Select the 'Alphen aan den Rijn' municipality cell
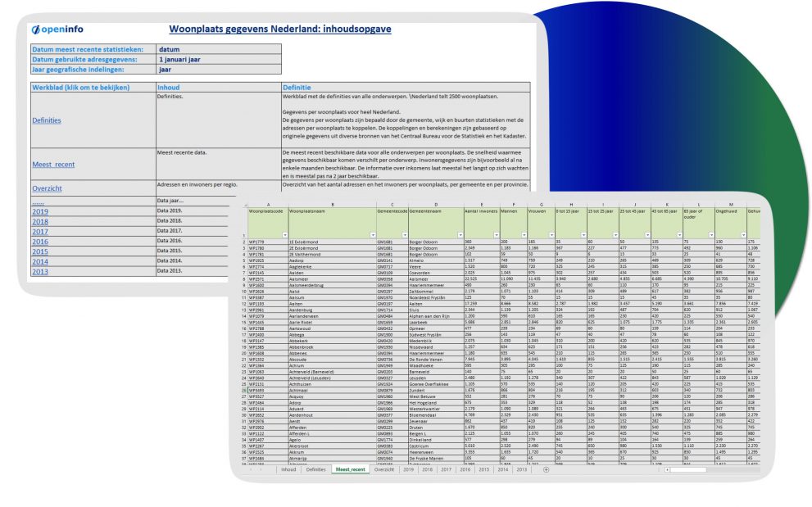The image size is (812, 507). (x=437, y=316)
